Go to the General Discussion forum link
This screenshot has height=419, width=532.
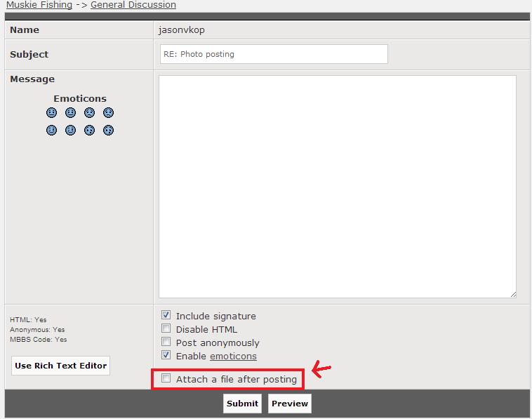[x=133, y=5]
